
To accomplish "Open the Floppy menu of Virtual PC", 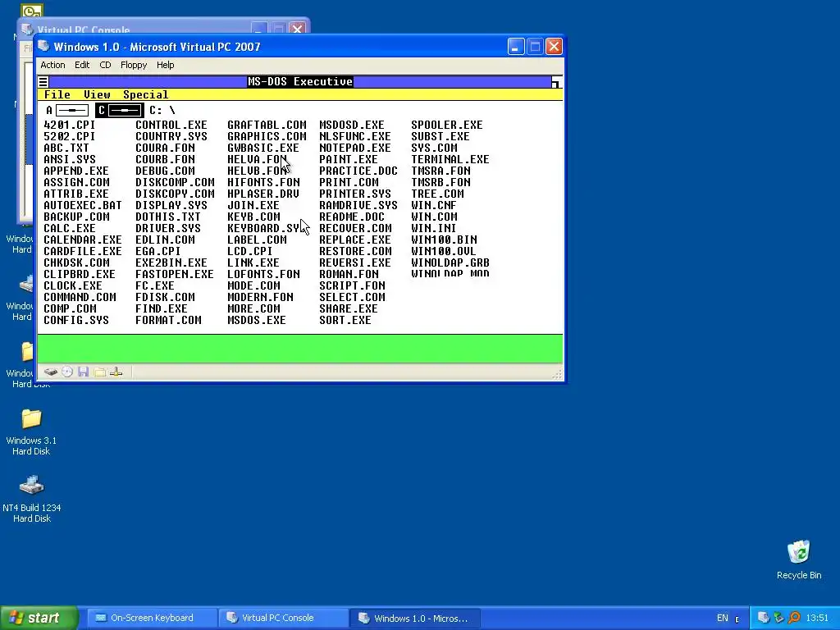I will point(134,65).
